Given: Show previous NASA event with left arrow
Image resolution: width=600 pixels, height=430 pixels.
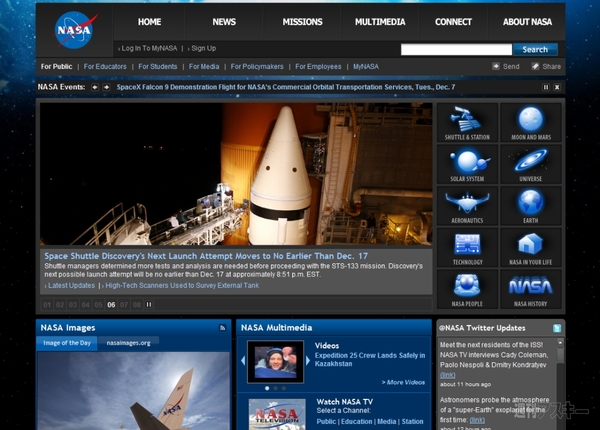Looking at the screenshot, I should click(95, 87).
